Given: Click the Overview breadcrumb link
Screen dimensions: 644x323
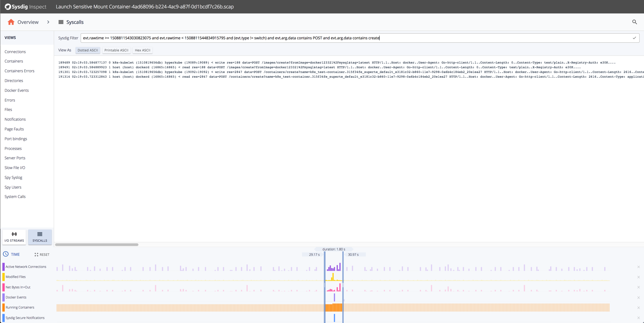Looking at the screenshot, I should pos(28,22).
